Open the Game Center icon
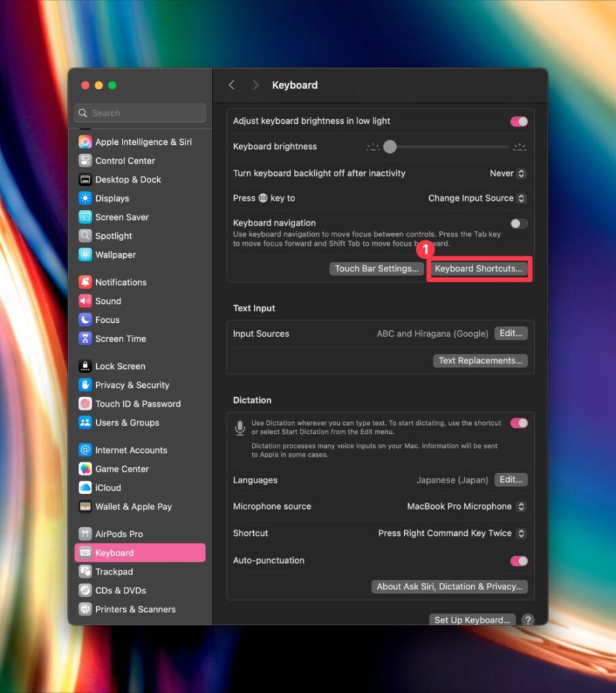This screenshot has width=616, height=693. pyautogui.click(x=85, y=469)
